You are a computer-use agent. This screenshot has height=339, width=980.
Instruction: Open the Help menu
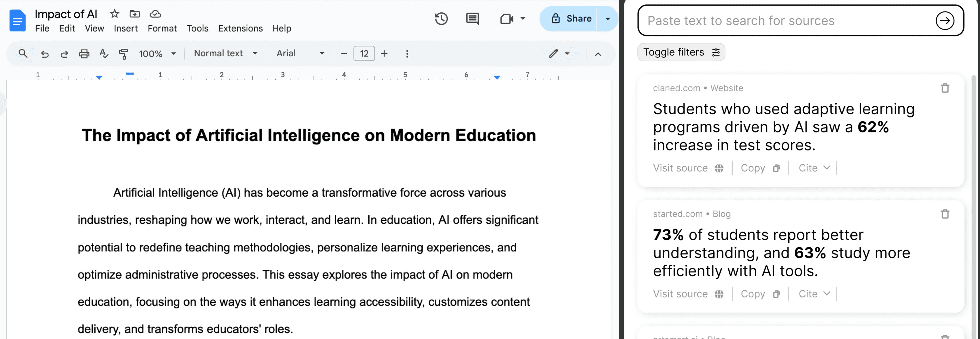pyautogui.click(x=282, y=29)
